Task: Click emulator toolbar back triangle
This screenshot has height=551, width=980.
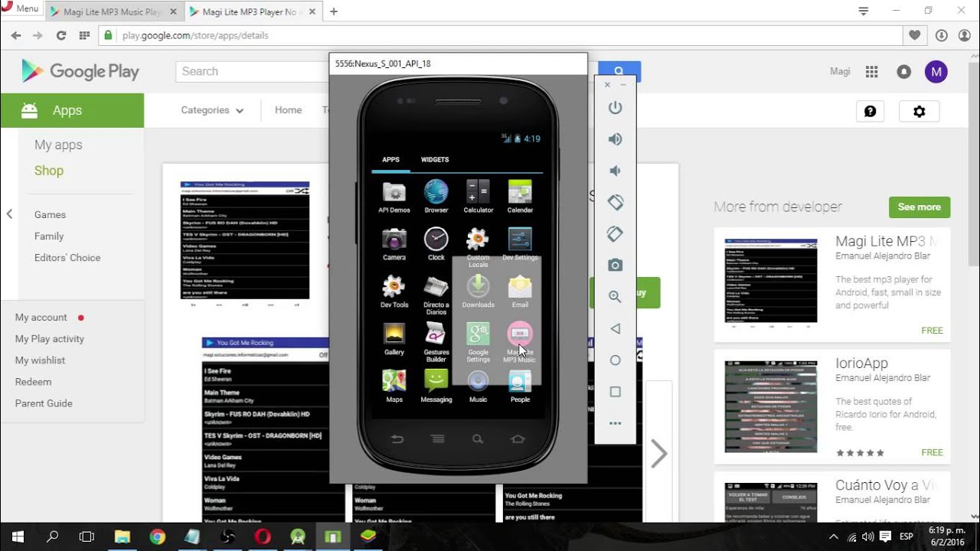Action: click(x=615, y=328)
